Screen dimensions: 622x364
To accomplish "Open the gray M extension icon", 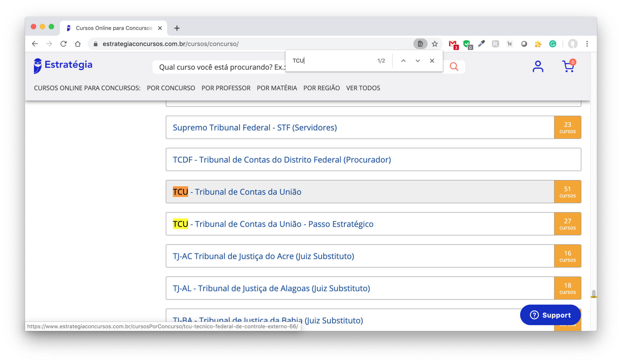I will 496,44.
